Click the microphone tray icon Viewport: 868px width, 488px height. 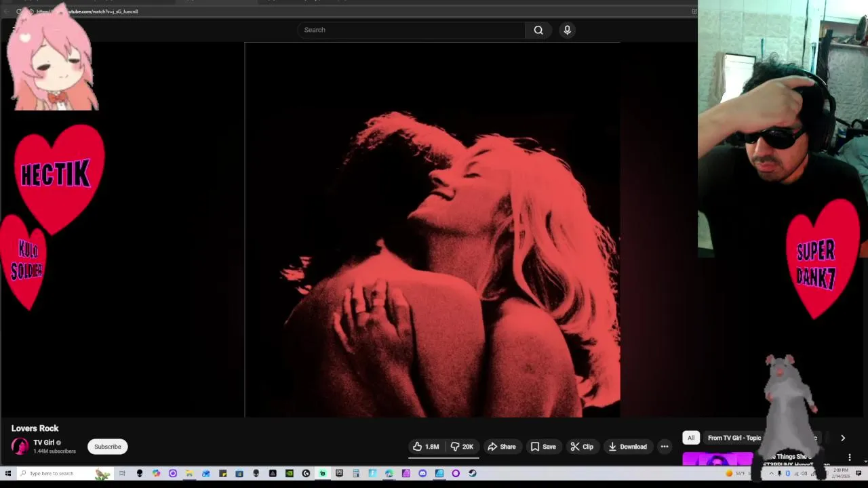pos(779,474)
